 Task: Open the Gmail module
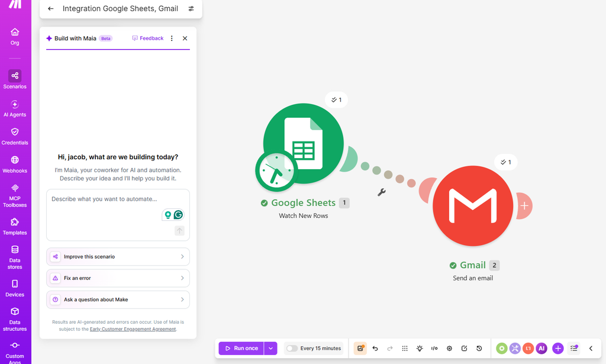(x=473, y=206)
